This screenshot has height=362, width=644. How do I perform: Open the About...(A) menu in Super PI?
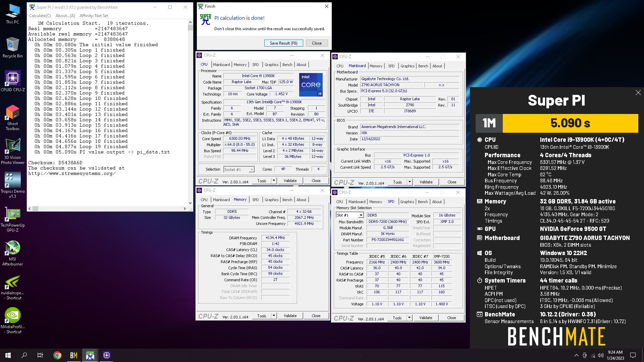65,16
